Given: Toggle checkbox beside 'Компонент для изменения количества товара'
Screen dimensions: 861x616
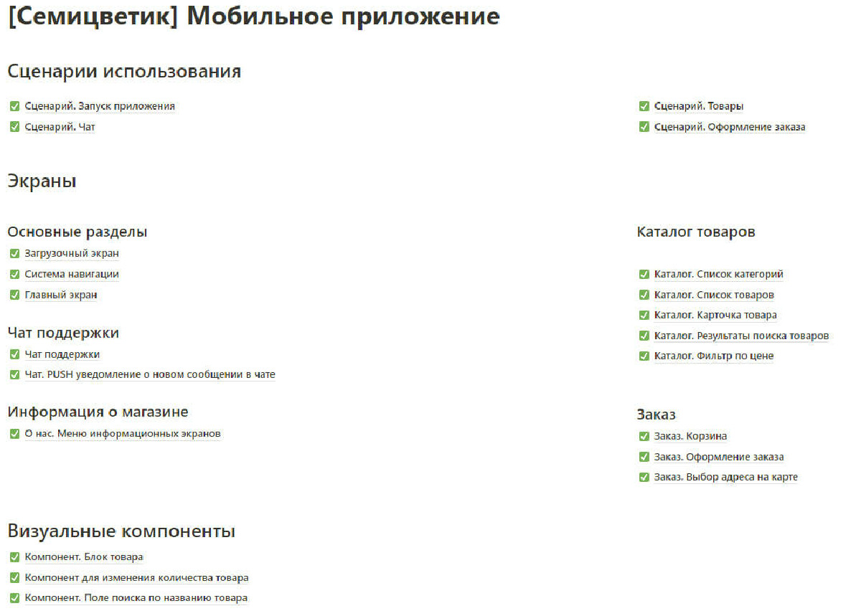Looking at the screenshot, I should click(14, 577).
